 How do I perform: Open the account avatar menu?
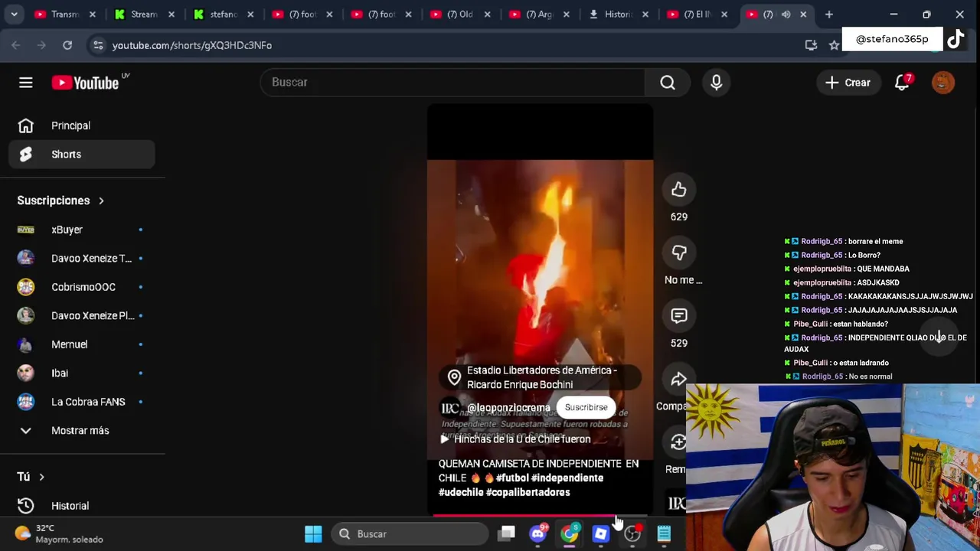[x=943, y=82]
